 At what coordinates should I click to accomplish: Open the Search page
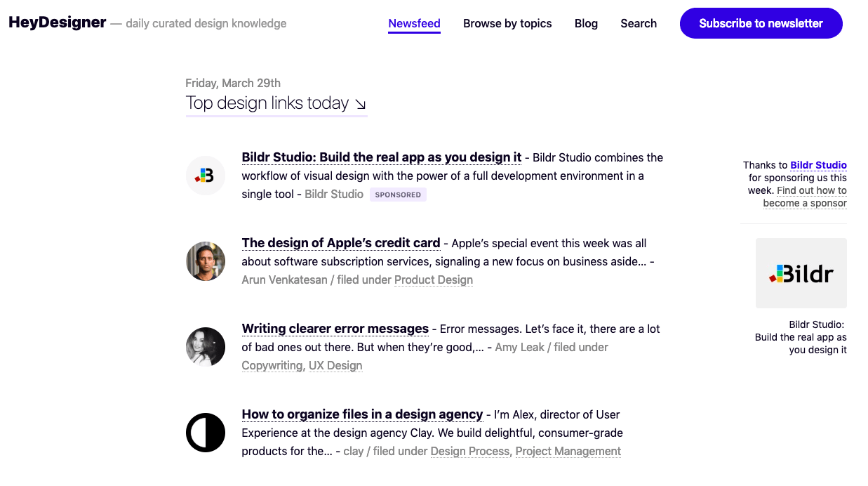coord(639,23)
